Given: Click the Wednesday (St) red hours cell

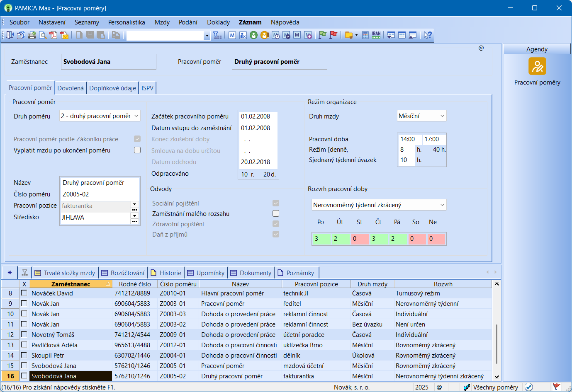Looking at the screenshot, I should coord(360,239).
